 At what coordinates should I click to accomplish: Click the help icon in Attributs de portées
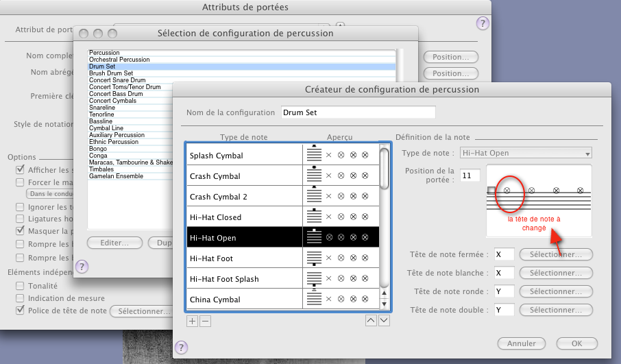tap(482, 23)
